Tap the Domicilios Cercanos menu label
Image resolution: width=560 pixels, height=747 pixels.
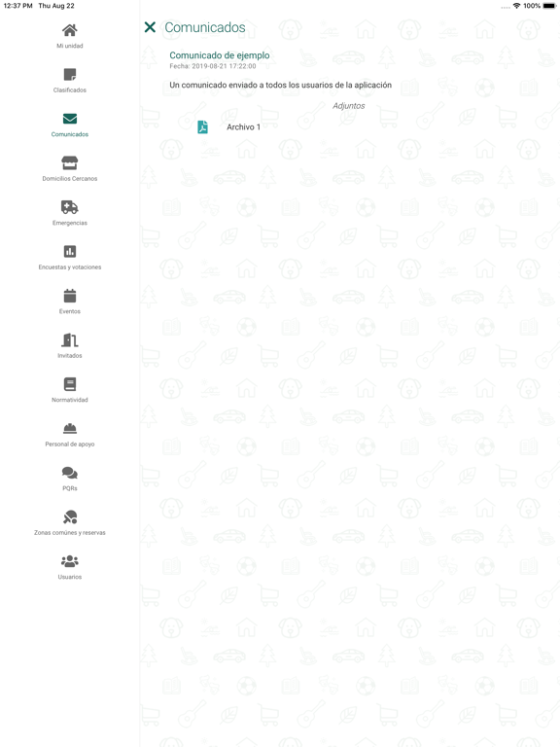pos(70,179)
